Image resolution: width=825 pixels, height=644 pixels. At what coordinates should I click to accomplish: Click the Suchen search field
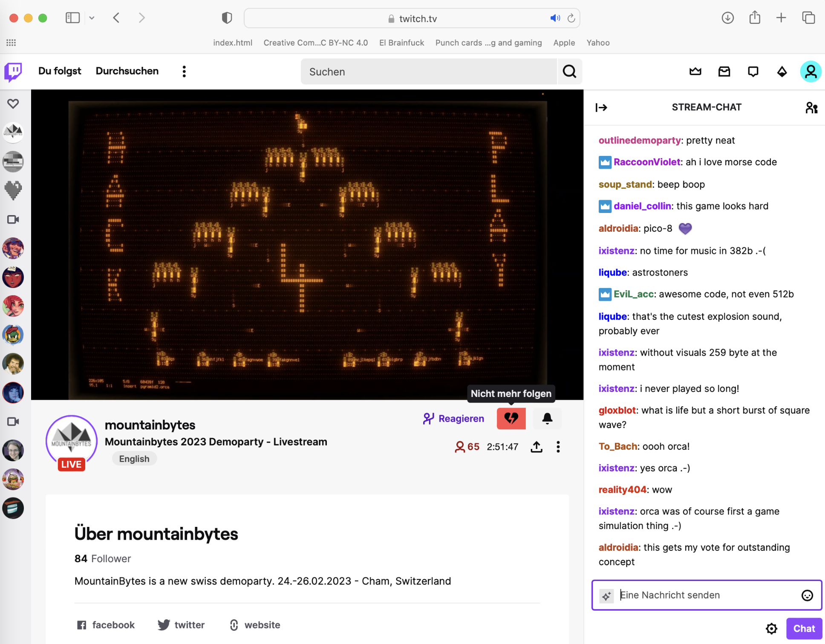point(428,72)
